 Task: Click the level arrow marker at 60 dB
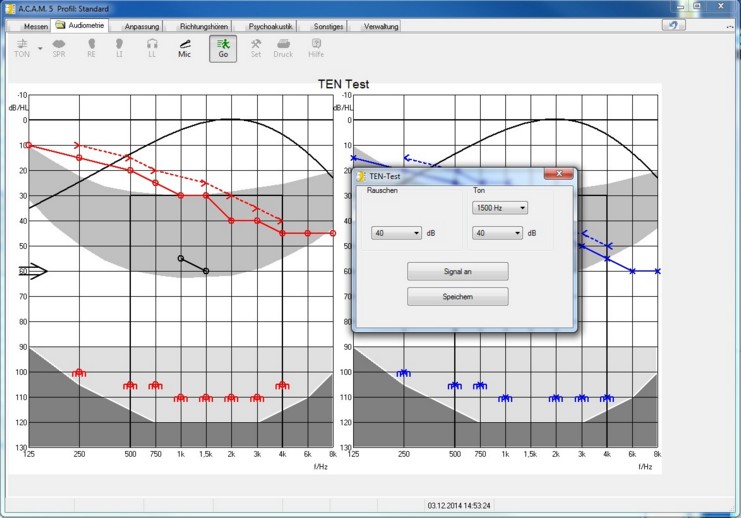point(33,271)
